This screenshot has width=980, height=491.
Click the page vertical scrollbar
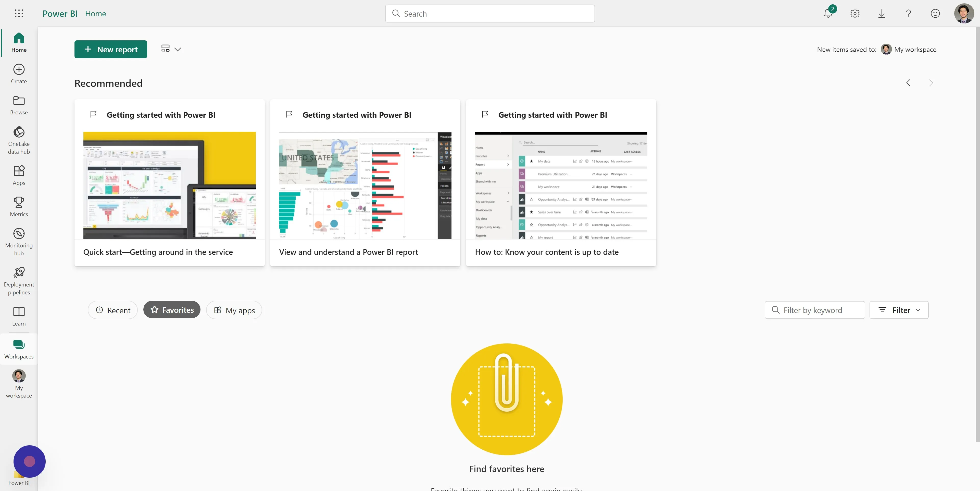pos(977,234)
